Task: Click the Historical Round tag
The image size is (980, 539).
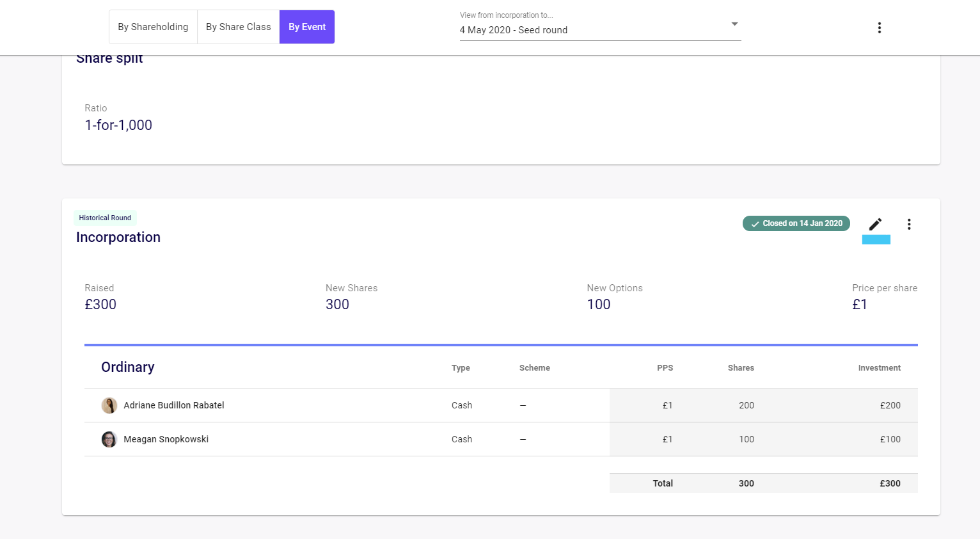Action: [105, 218]
